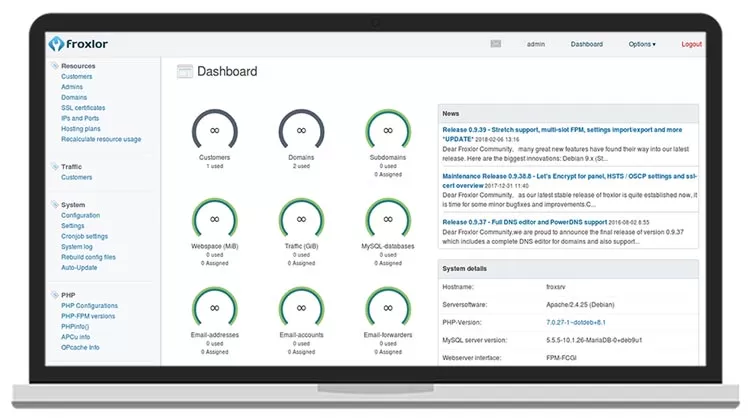Open Hosting plans

80,129
